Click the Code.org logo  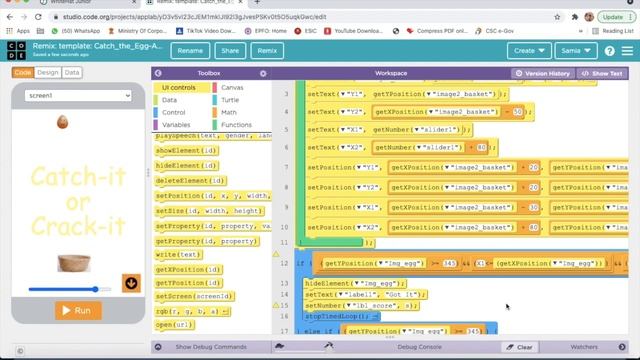16,51
